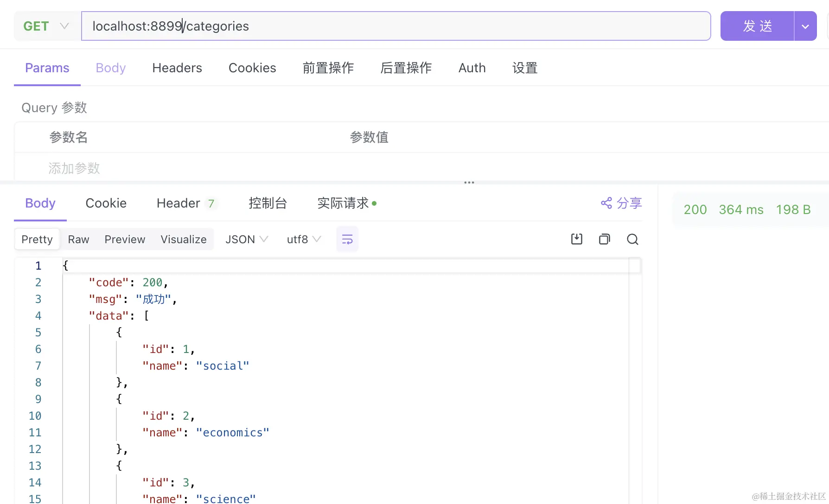Screen dimensions: 829x504
Task: Click the "成功" msg value
Action: [x=153, y=299]
